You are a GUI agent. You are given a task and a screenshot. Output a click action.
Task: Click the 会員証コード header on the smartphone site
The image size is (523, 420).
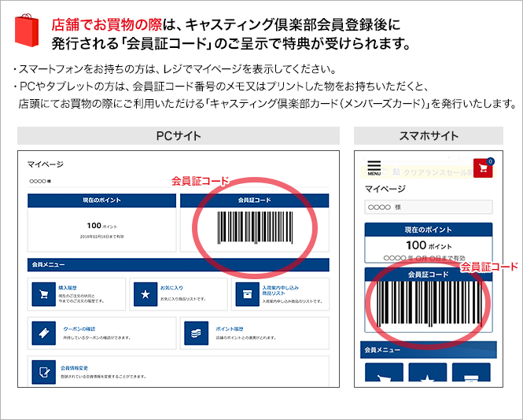[429, 274]
